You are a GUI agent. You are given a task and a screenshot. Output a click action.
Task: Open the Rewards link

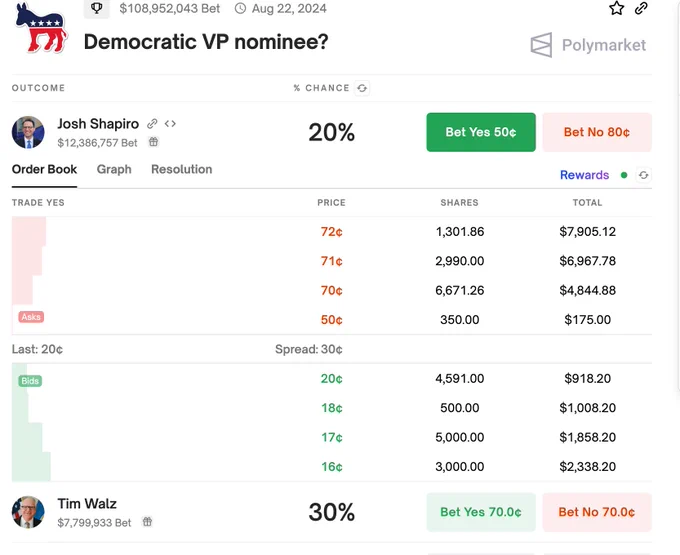[x=584, y=175]
